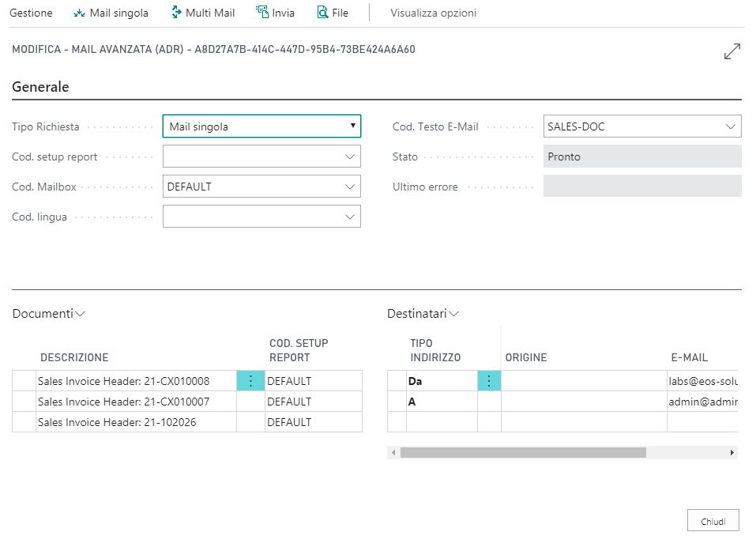Click Visualizza opzioni menu item
This screenshot has height=547, width=756.
tap(433, 13)
